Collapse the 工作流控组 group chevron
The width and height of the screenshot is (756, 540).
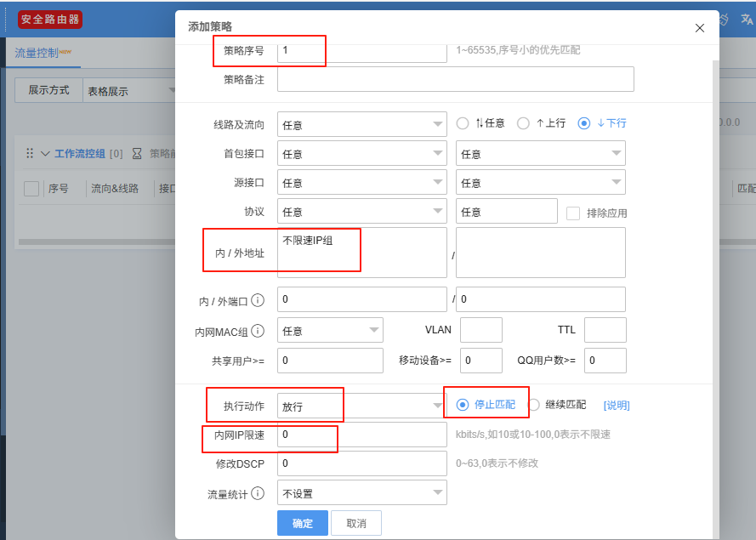pos(45,153)
